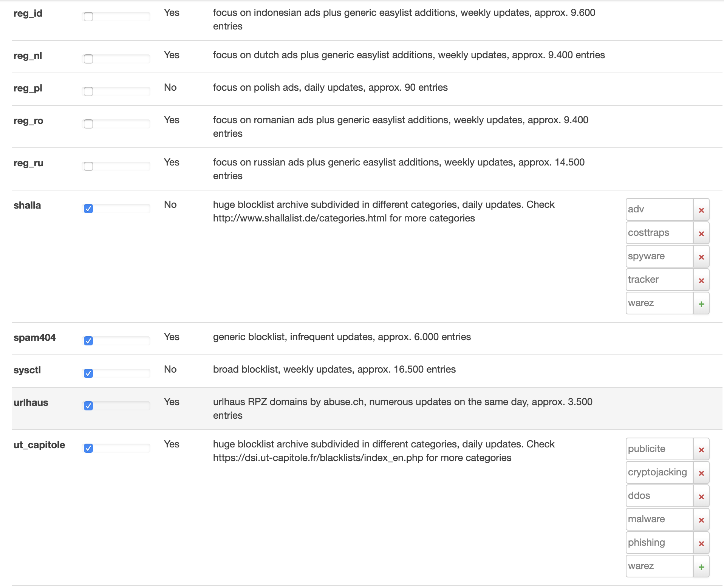The image size is (724, 588).
Task: Turn on the reg_ru russian ads source
Action: [x=88, y=166]
